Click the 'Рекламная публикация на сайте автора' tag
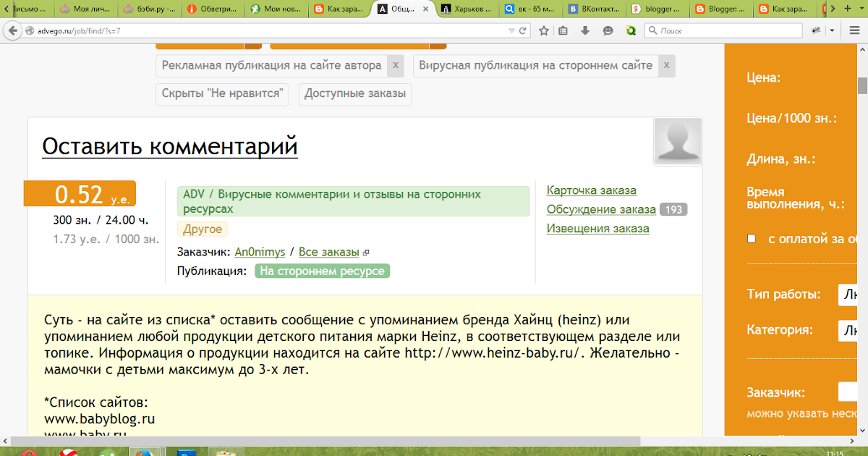This screenshot has width=868, height=456. [x=271, y=65]
